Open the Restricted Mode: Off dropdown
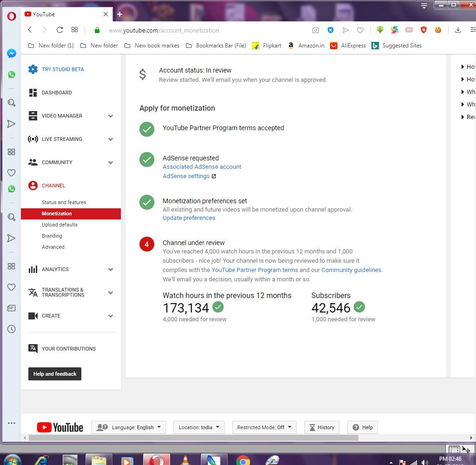This screenshot has width=476, height=465. click(264, 427)
